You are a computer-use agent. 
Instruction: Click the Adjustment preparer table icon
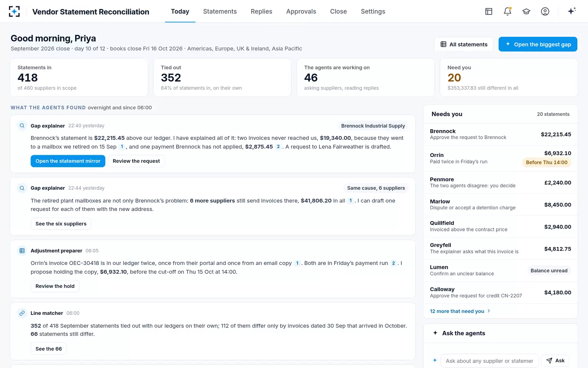click(x=22, y=251)
